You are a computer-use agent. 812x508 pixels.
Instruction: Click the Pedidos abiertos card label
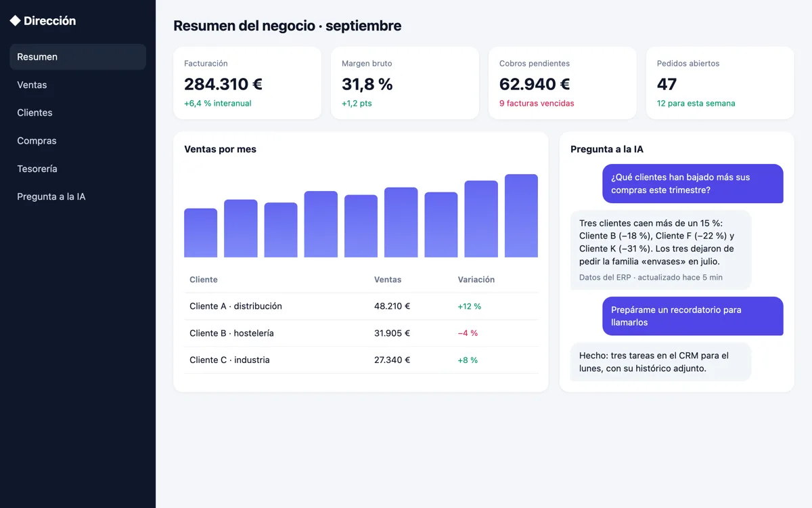[688, 64]
